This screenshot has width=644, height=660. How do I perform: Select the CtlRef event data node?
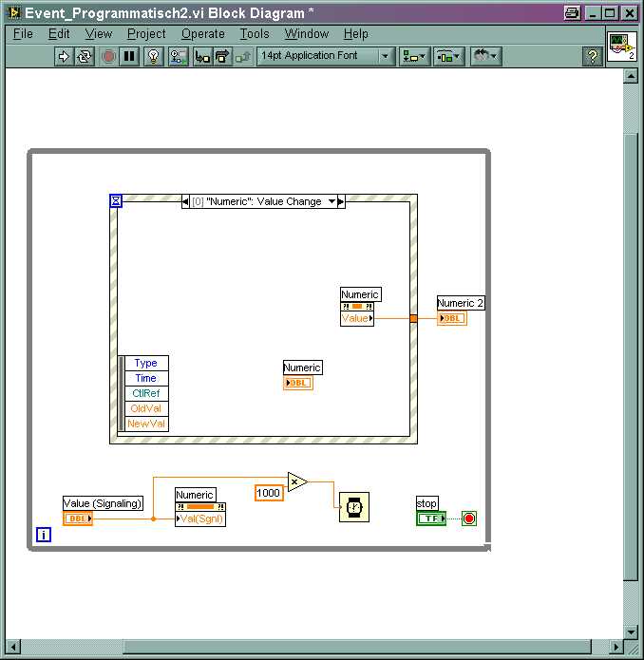[x=146, y=393]
